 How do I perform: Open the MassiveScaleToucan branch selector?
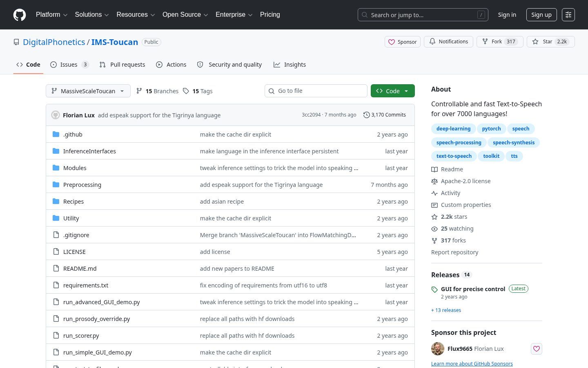click(88, 91)
